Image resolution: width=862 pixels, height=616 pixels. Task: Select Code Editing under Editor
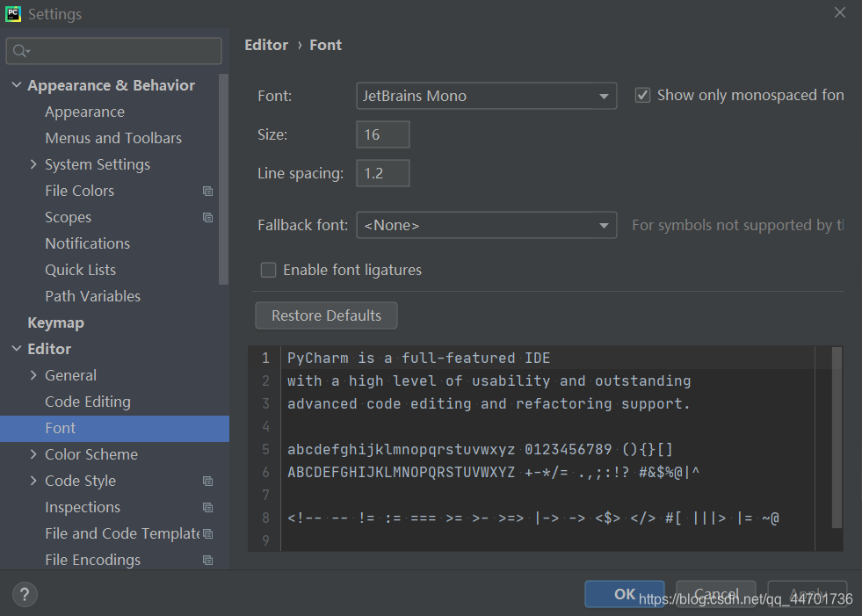click(x=88, y=402)
